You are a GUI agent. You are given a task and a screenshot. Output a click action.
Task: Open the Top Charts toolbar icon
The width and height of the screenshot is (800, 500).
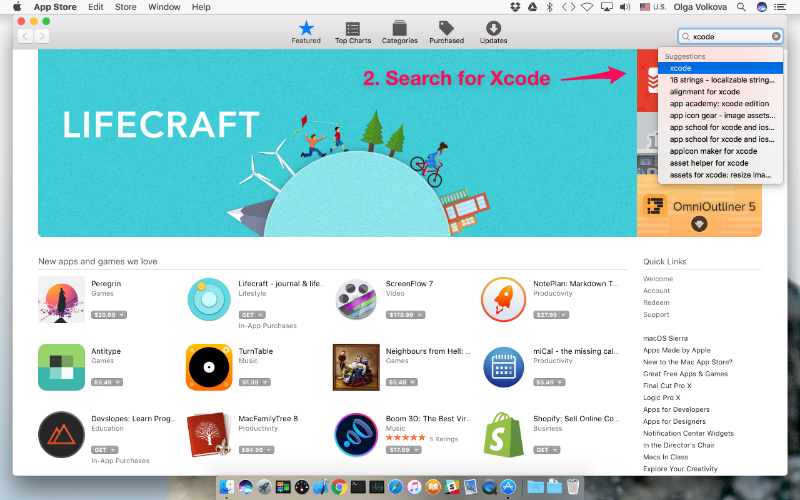click(353, 32)
